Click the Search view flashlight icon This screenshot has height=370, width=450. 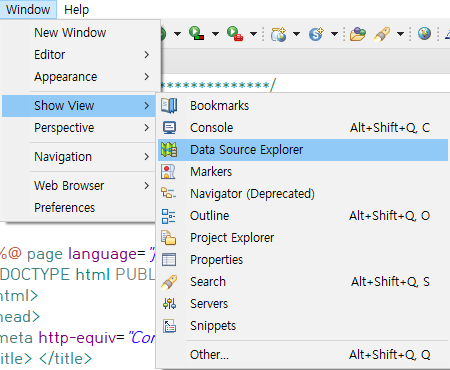(169, 282)
